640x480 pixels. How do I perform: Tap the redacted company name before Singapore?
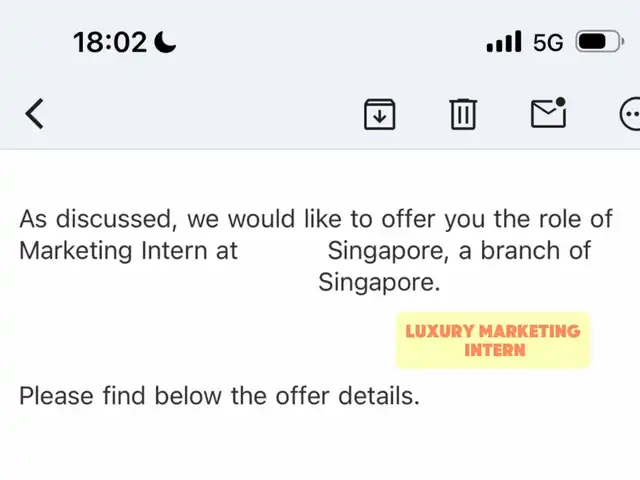click(x=282, y=250)
